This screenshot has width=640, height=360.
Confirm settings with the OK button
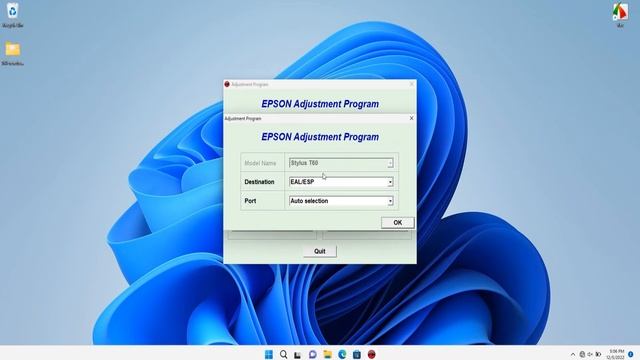point(398,222)
